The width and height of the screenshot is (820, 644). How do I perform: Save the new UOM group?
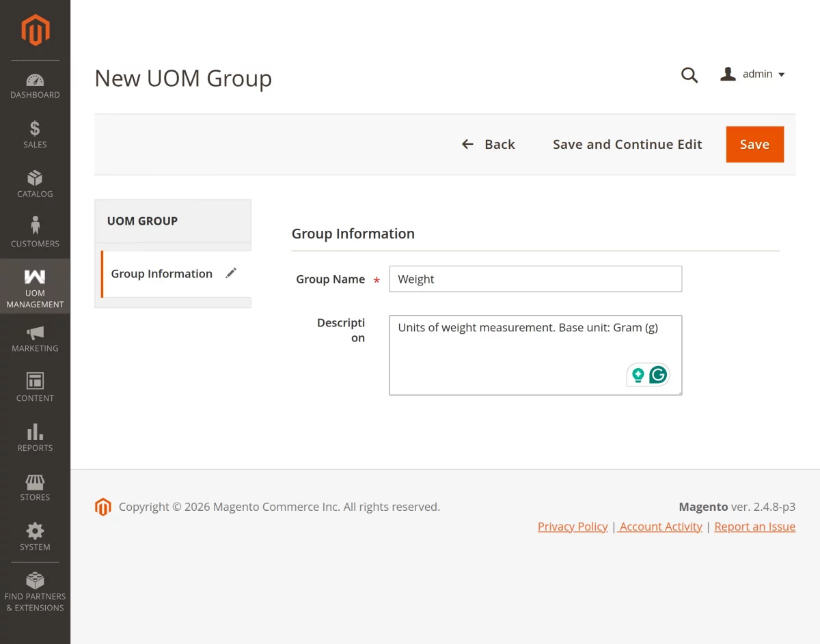pyautogui.click(x=754, y=144)
